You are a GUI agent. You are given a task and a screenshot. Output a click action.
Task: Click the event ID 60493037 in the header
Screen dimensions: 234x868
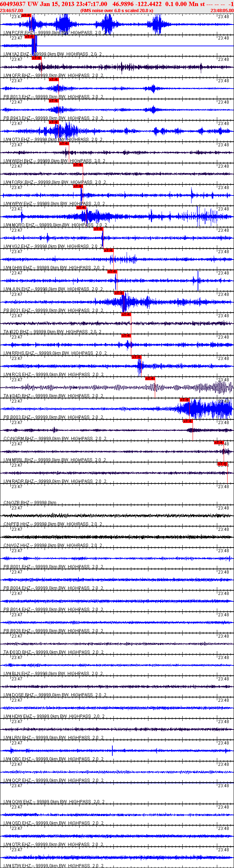pos(13,4)
